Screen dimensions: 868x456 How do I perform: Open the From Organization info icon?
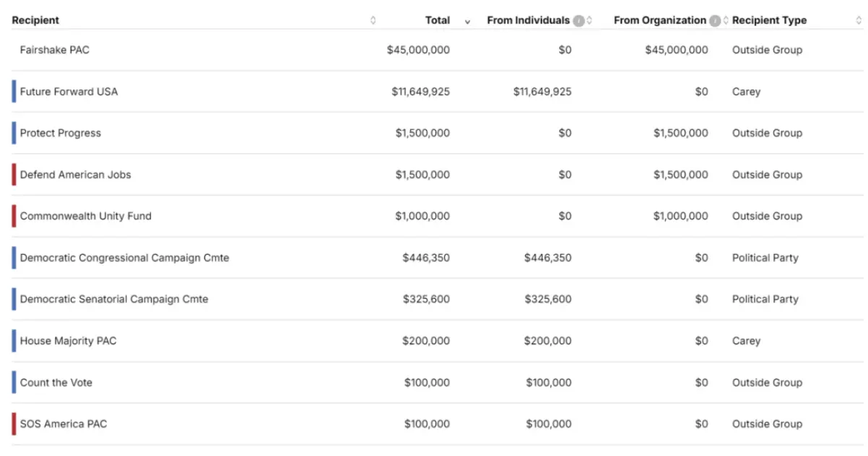715,20
